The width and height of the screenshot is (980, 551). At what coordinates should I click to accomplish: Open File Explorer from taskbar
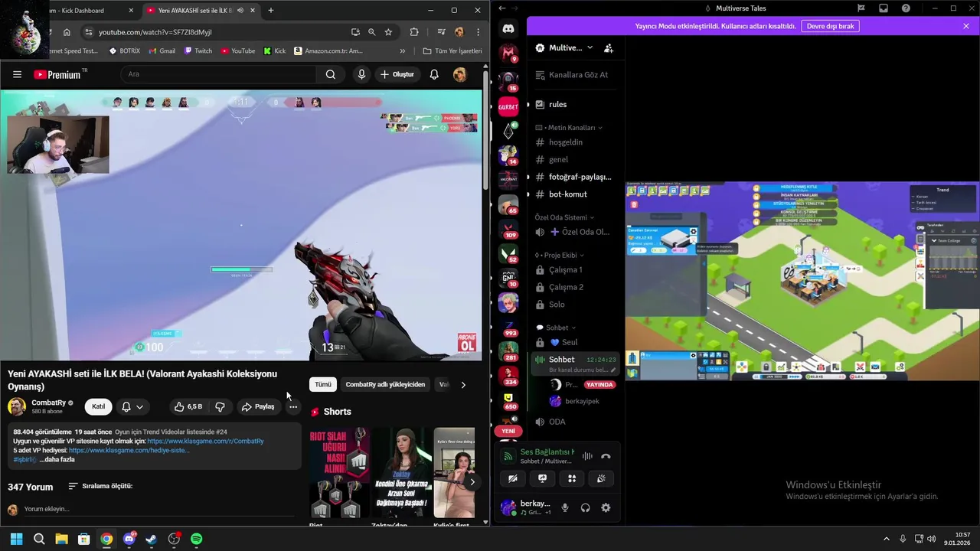[61, 539]
